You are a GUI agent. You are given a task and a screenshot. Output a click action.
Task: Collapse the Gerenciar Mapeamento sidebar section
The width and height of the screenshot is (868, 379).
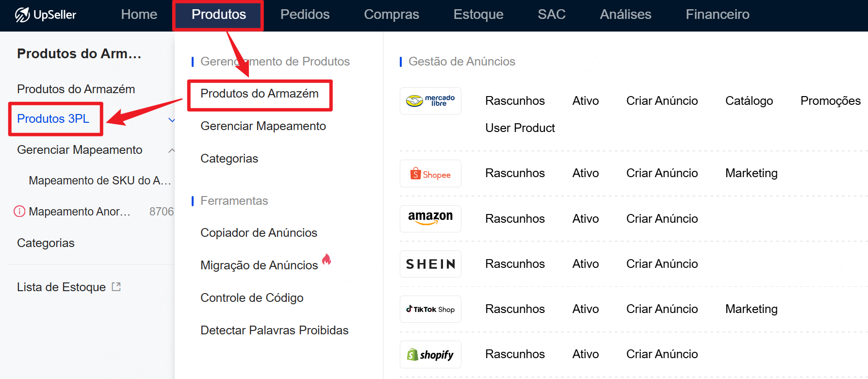click(x=171, y=150)
